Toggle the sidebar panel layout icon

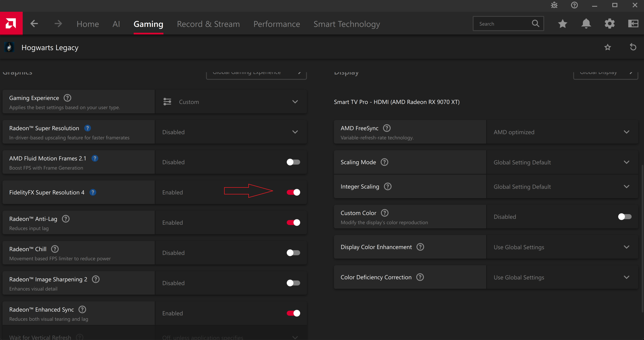633,24
